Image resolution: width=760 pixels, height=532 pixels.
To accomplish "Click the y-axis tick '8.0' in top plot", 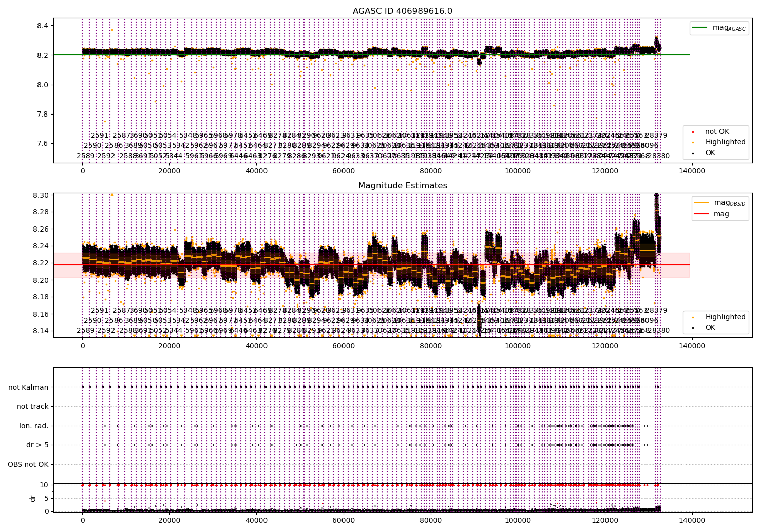I will [42, 85].
